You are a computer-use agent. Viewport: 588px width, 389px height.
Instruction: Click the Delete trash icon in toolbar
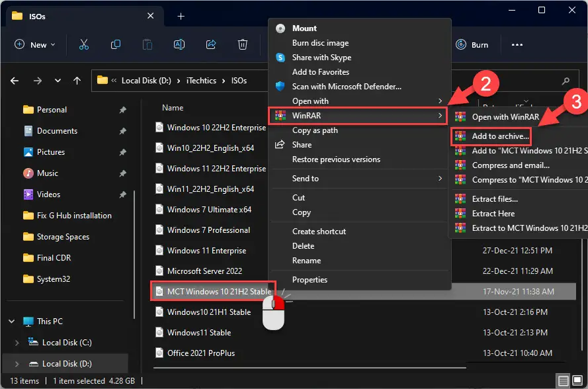[243, 44]
